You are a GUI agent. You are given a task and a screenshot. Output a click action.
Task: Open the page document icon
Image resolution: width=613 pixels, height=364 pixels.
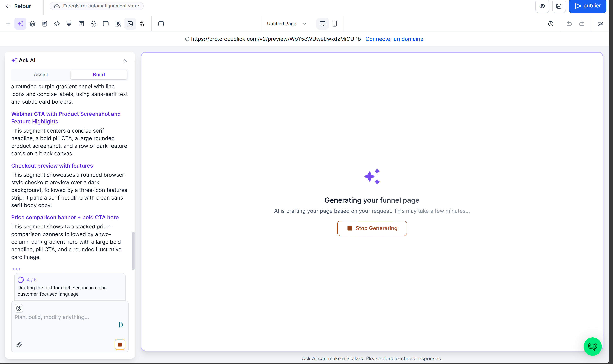45,24
